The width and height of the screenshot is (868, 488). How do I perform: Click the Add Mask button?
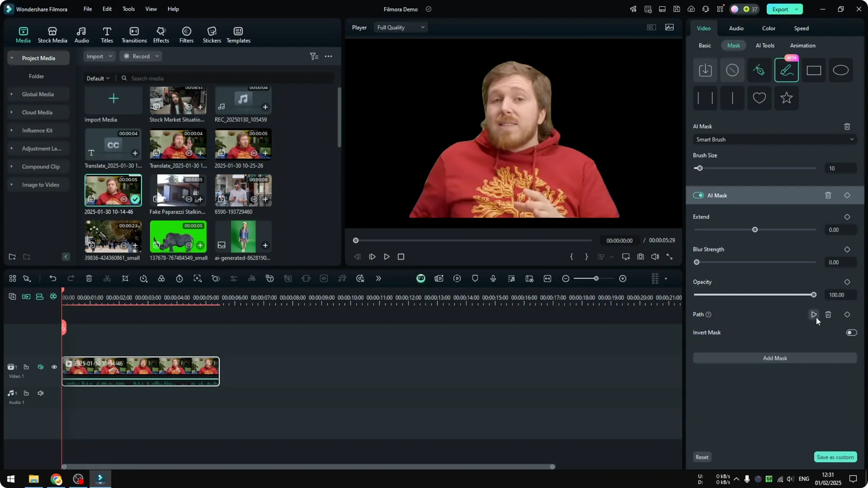tap(774, 358)
